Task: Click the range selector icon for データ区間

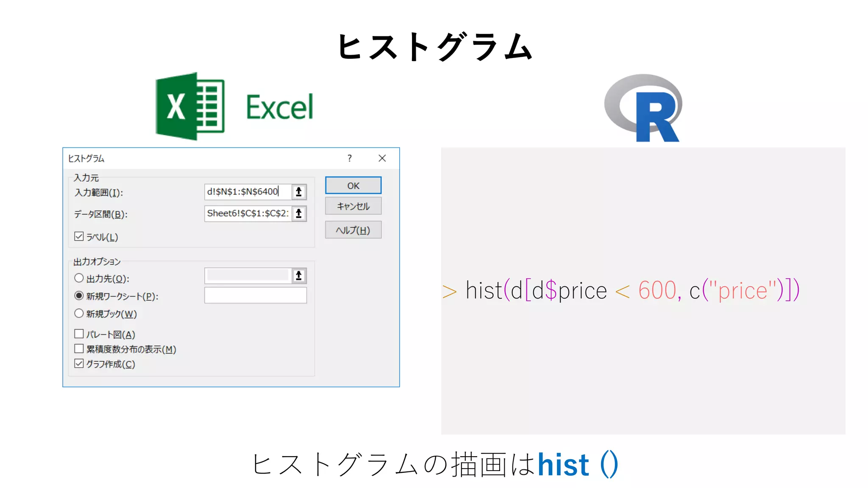Action: pyautogui.click(x=299, y=213)
